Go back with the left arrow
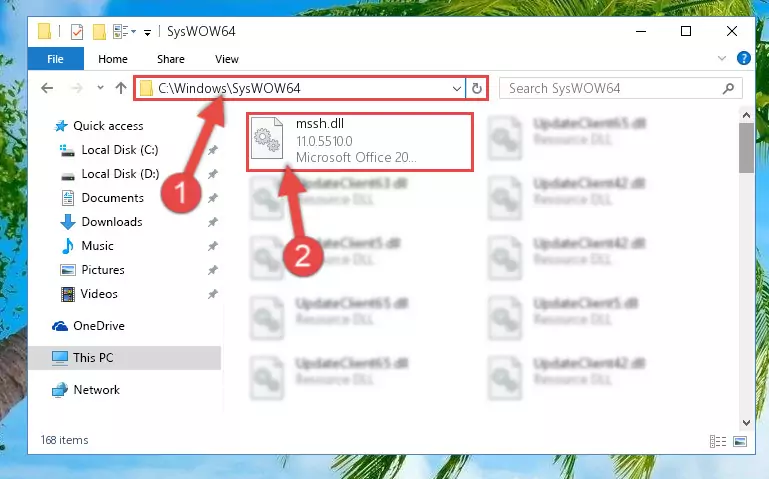769x479 pixels. tap(47, 88)
